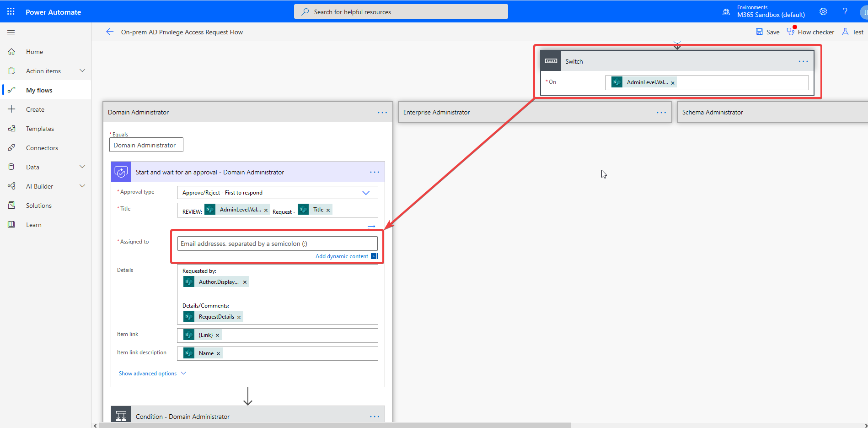Expand the AI Builder chevron

(82, 186)
